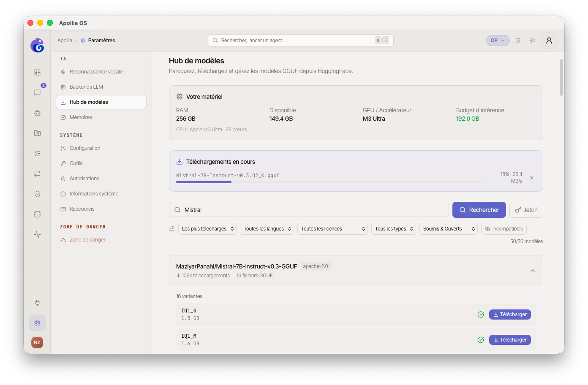
Task: Open Zone de danger settings
Action: coord(101,240)
